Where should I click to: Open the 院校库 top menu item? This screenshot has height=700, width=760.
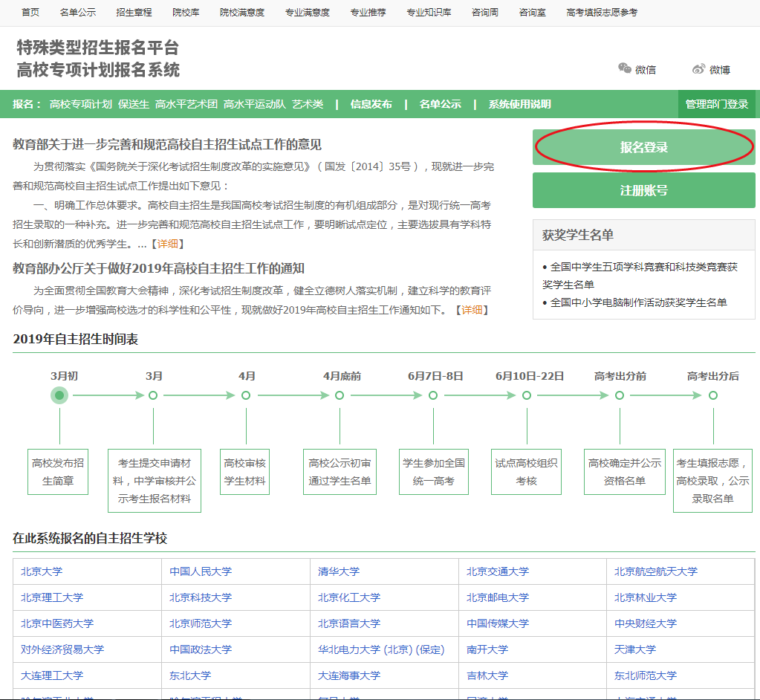pos(186,13)
